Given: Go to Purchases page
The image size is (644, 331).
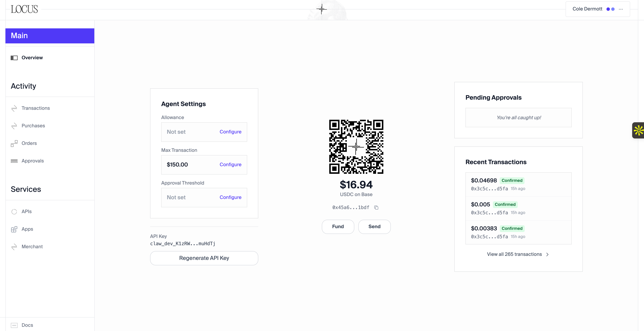Looking at the screenshot, I should click(33, 126).
